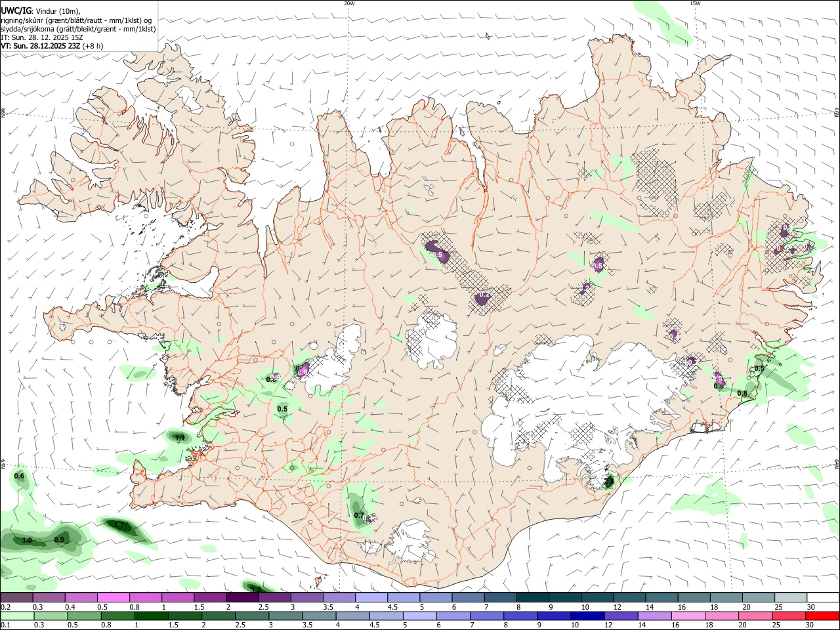Click the crimson 25–30 rain legend swatch
Image resolution: width=840 pixels, height=630 pixels.
pos(789,616)
